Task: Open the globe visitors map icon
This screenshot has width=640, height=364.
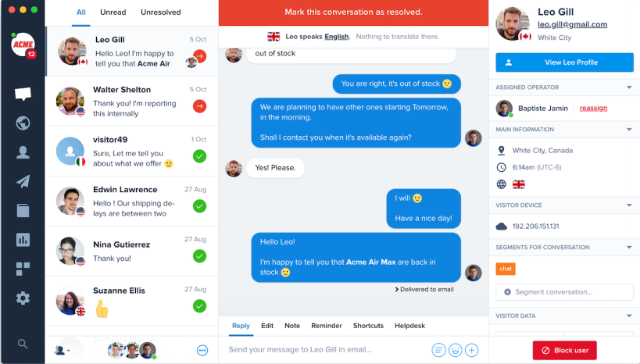Action: point(23,123)
